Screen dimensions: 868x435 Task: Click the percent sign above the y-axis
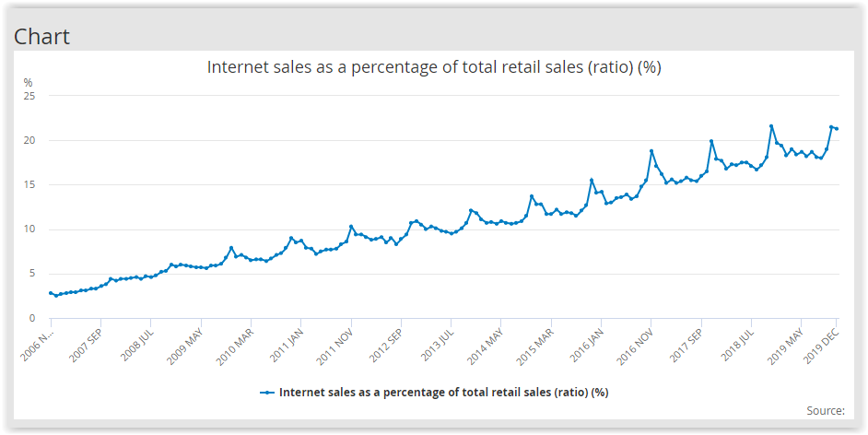[x=28, y=82]
